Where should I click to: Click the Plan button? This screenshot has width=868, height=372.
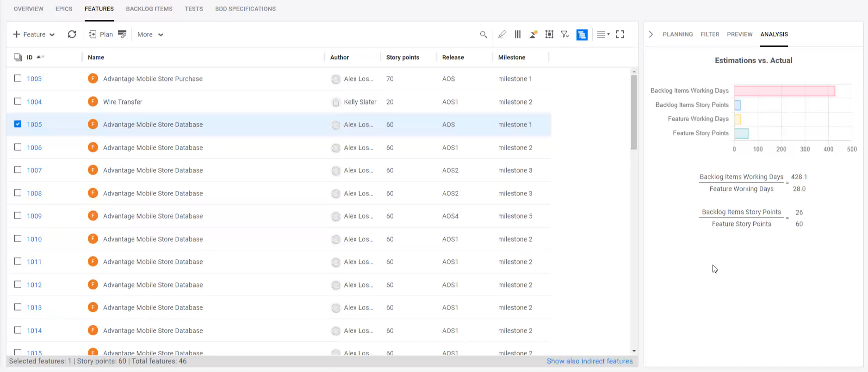pos(101,34)
